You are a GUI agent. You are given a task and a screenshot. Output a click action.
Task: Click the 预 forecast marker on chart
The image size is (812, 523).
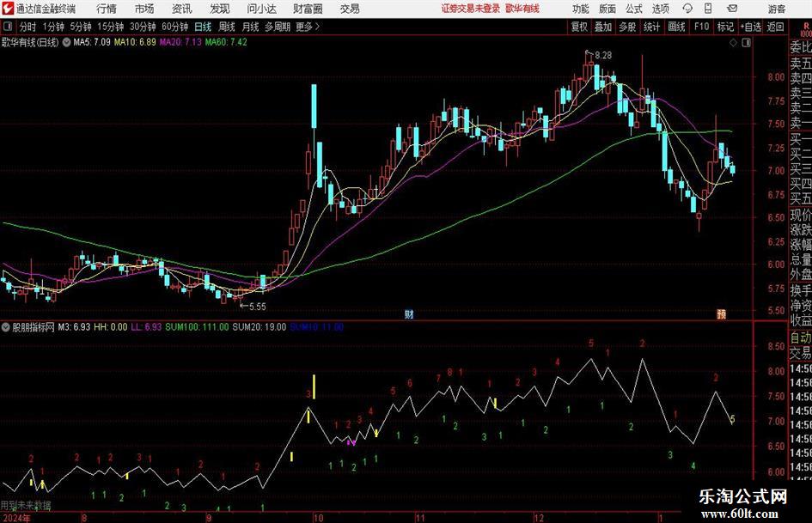pos(721,313)
